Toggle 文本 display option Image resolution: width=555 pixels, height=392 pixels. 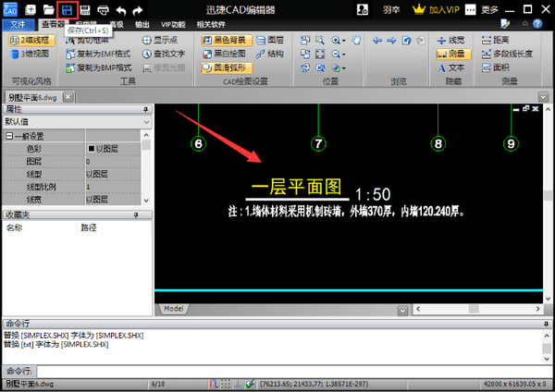click(x=450, y=67)
